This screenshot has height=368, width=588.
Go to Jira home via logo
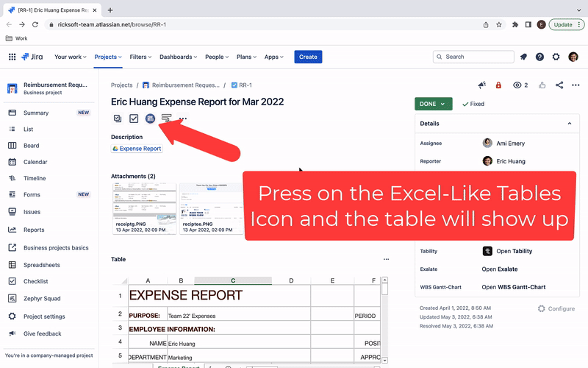pyautogui.click(x=32, y=57)
